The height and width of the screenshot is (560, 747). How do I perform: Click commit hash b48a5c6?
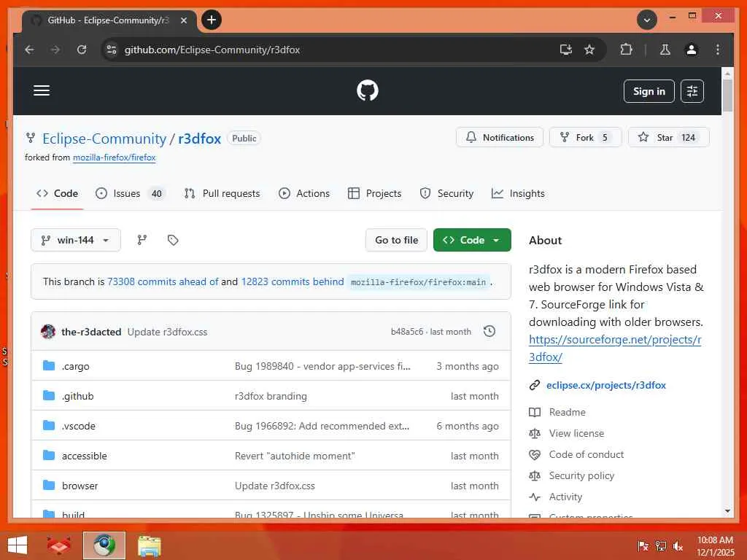(x=407, y=332)
